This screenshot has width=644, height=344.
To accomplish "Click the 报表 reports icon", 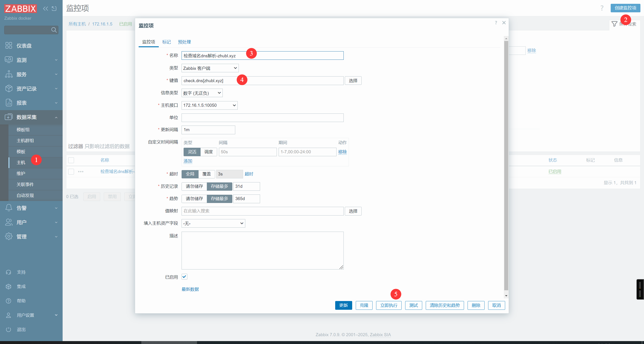I will coord(9,103).
